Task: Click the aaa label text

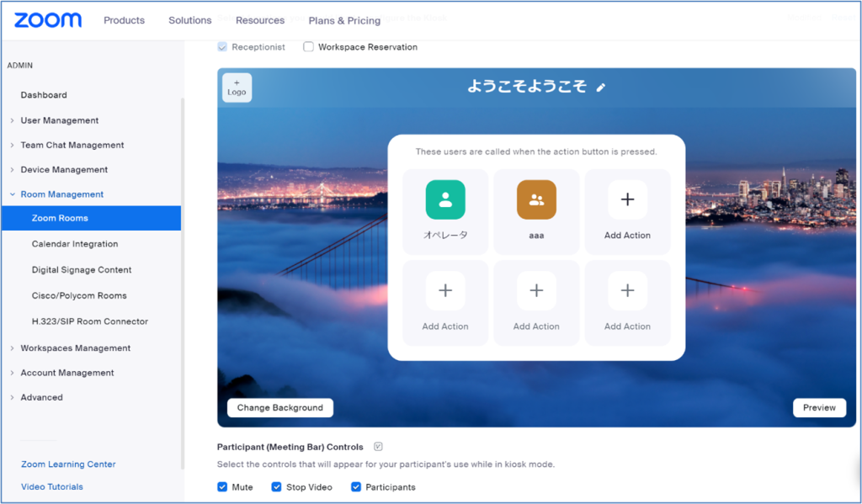Action: 536,236
